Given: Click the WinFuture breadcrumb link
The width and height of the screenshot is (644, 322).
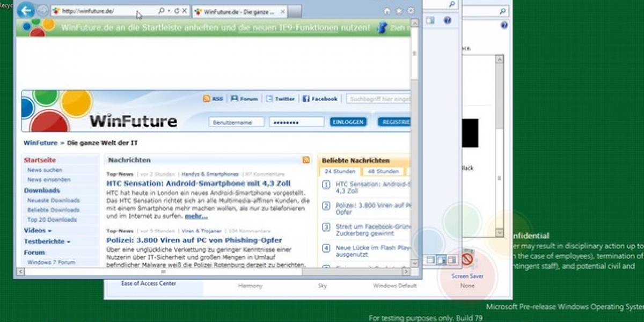Looking at the screenshot, I should coord(40,143).
